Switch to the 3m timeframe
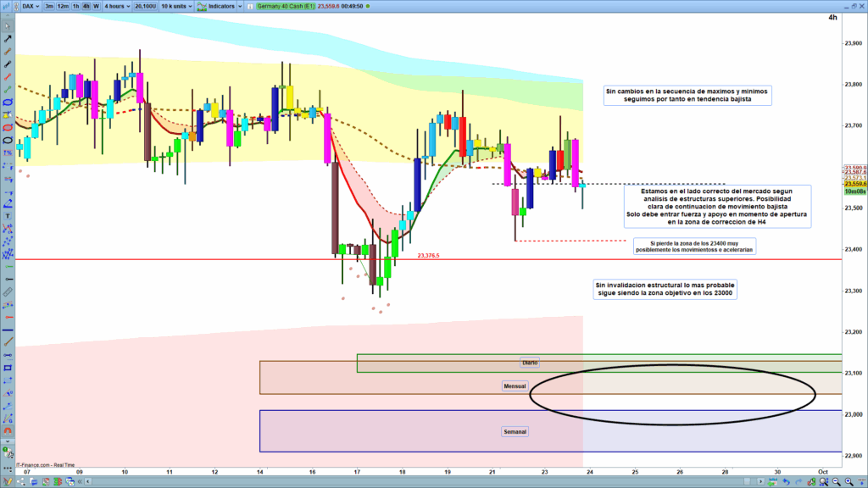This screenshot has height=488, width=868. tap(49, 6)
